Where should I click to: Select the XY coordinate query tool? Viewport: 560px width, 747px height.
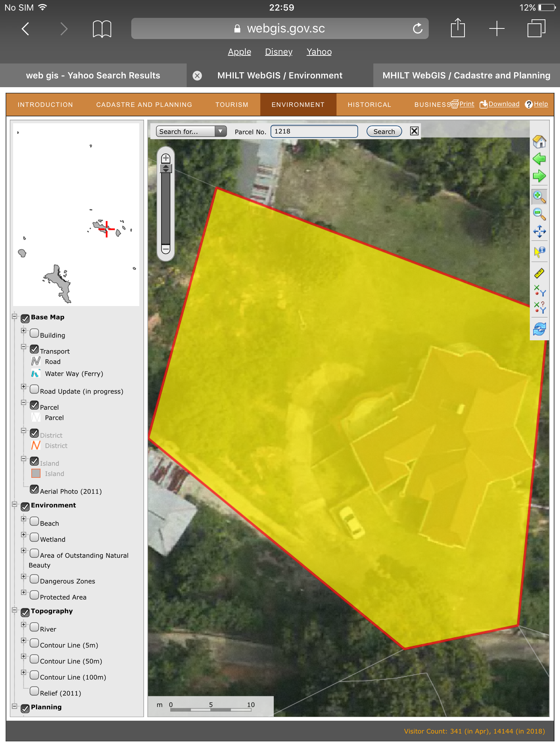pos(539,307)
